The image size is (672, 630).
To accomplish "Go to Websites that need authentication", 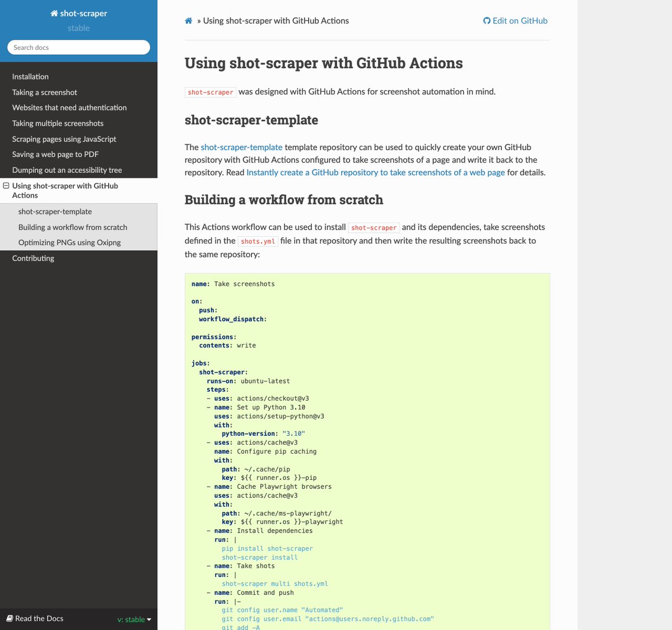I will point(69,108).
